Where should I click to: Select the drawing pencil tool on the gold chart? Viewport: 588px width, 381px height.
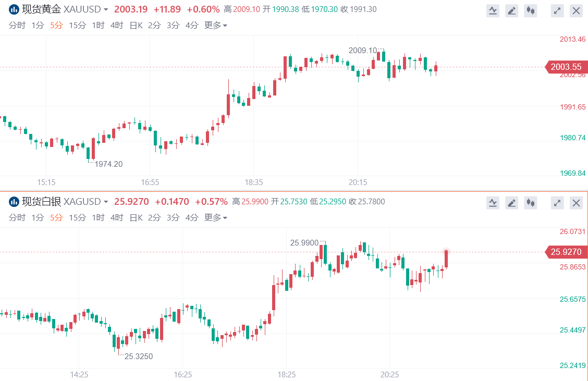(512, 10)
